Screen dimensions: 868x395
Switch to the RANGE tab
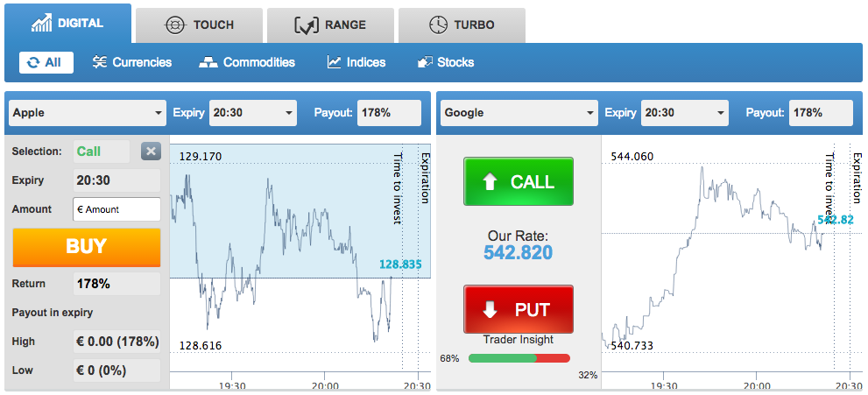tap(330, 25)
